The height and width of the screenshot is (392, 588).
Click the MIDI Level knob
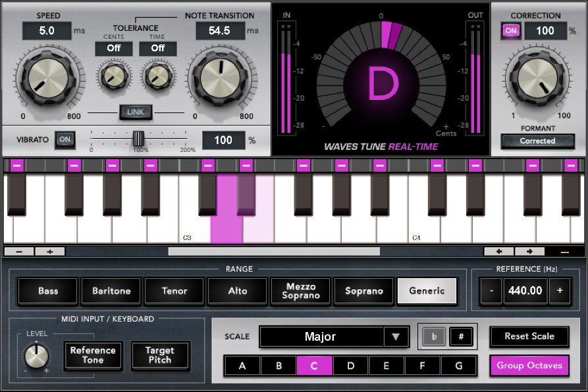[x=36, y=356]
